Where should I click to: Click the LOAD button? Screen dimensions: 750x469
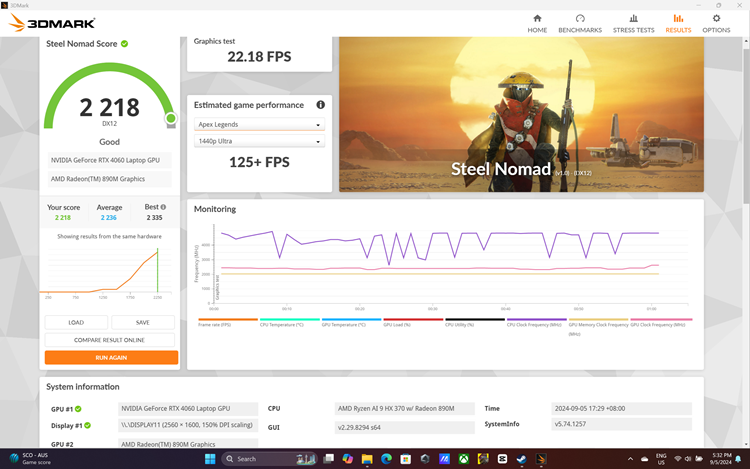pyautogui.click(x=76, y=322)
